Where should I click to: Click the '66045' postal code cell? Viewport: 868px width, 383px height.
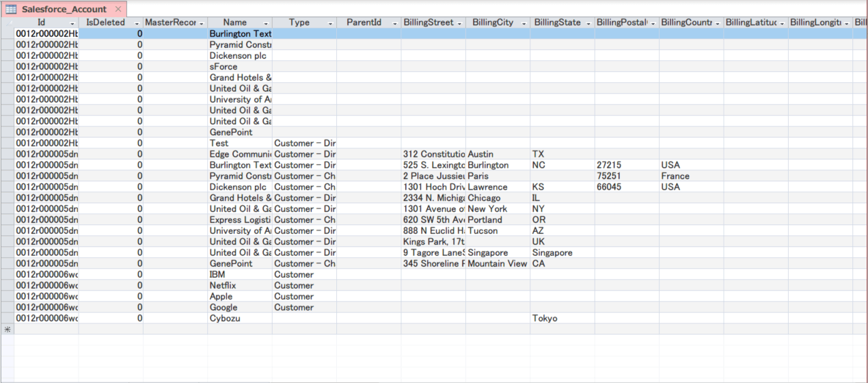tap(627, 187)
